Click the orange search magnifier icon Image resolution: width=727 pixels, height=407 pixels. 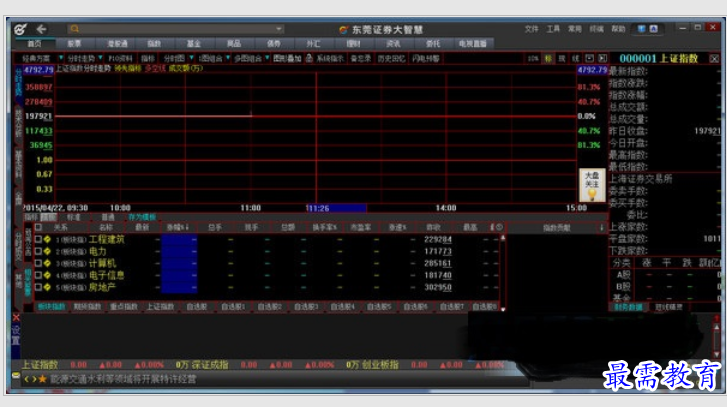pos(75,29)
